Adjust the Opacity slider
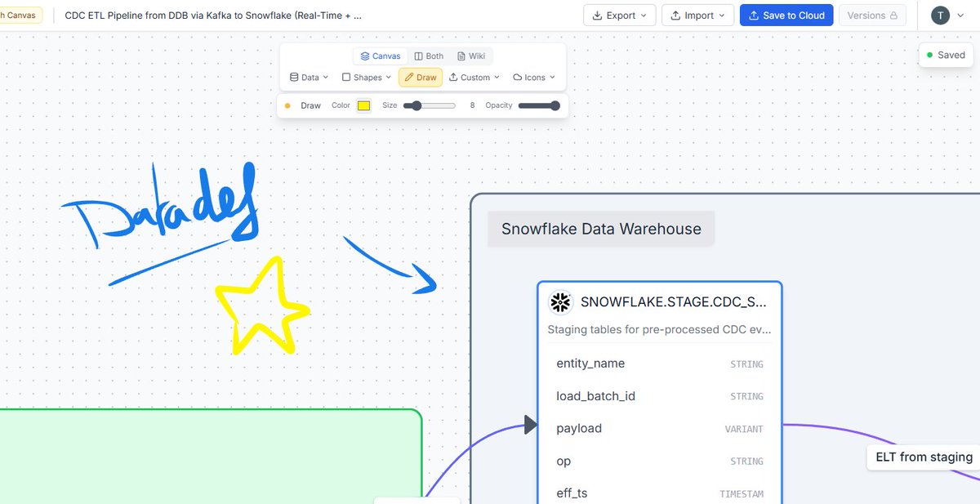Image resolution: width=980 pixels, height=504 pixels. click(539, 105)
